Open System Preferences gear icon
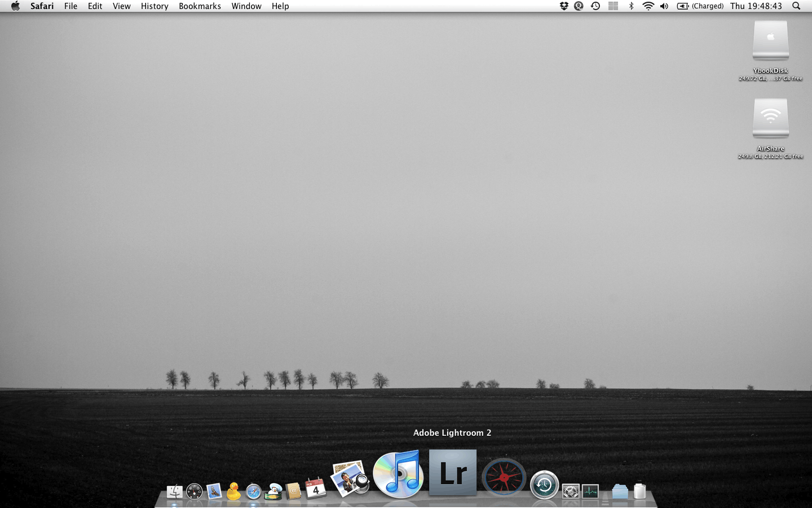The image size is (812, 508). tap(571, 492)
